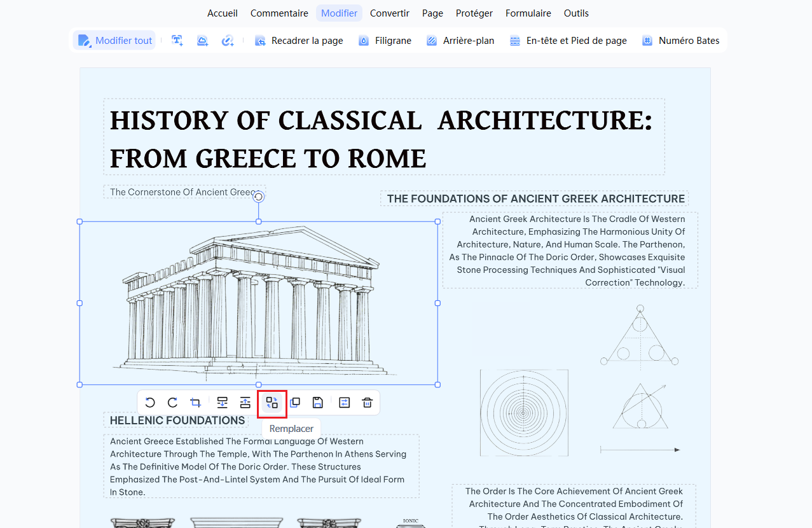
Task: Select the concentric circles diagram image
Action: (523, 413)
